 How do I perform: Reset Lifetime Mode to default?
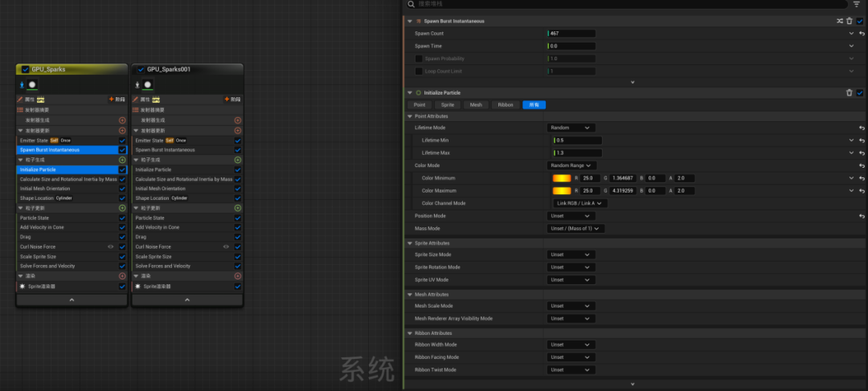862,128
